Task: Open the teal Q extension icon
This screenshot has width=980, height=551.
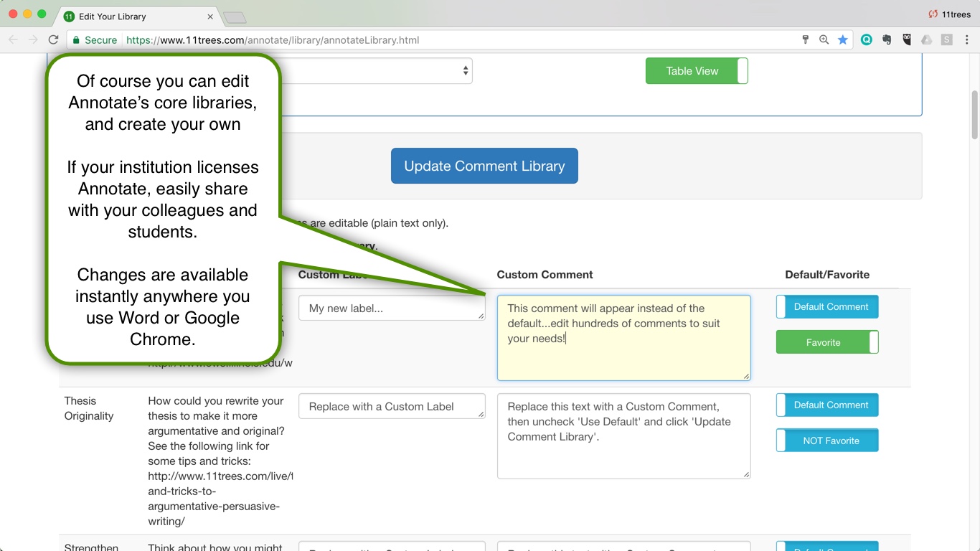Action: tap(867, 40)
